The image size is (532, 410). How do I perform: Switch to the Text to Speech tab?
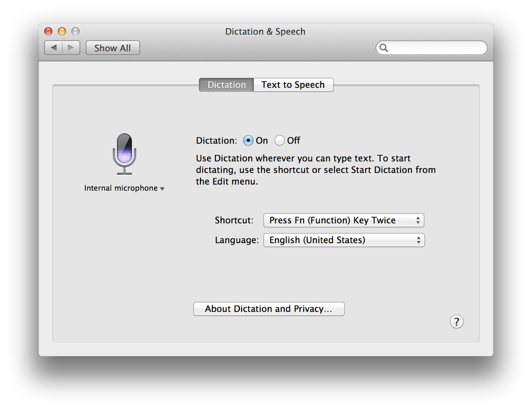[x=293, y=85]
